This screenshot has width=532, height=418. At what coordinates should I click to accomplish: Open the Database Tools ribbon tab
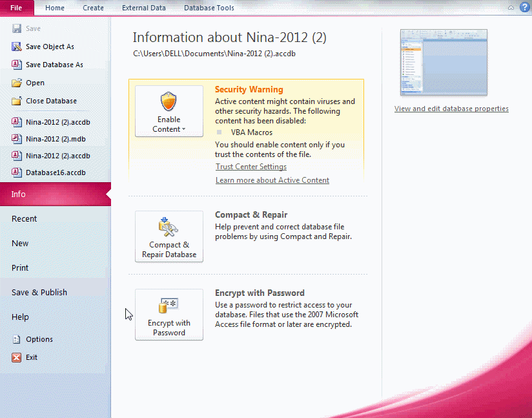(209, 8)
